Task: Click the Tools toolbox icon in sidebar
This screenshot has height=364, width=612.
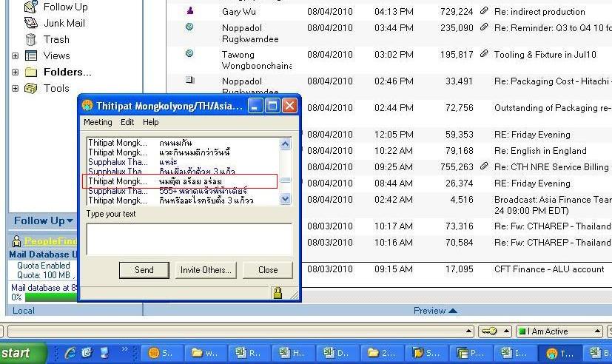Action: coord(31,88)
